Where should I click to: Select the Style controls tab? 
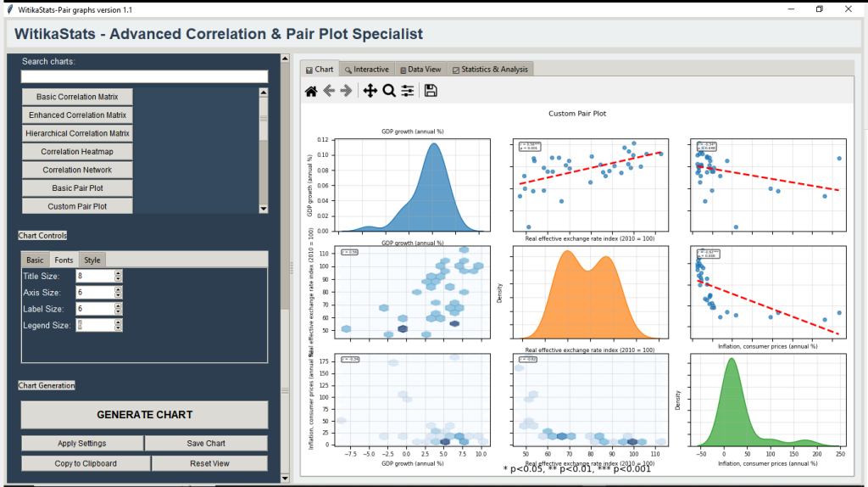click(x=92, y=260)
